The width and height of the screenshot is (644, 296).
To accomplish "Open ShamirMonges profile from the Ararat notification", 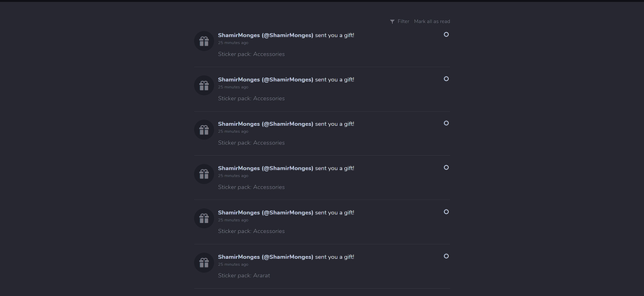I will [x=265, y=257].
